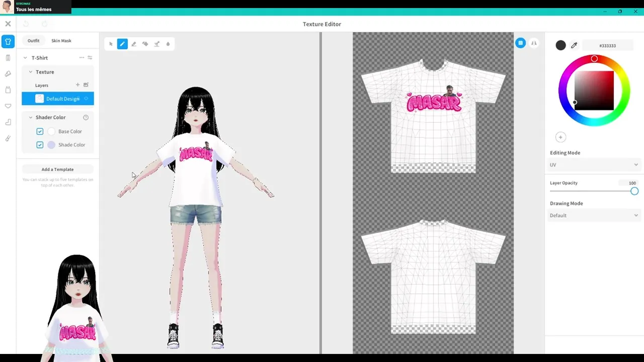
Task: Add a new layer with plus icon
Action: pos(77,85)
